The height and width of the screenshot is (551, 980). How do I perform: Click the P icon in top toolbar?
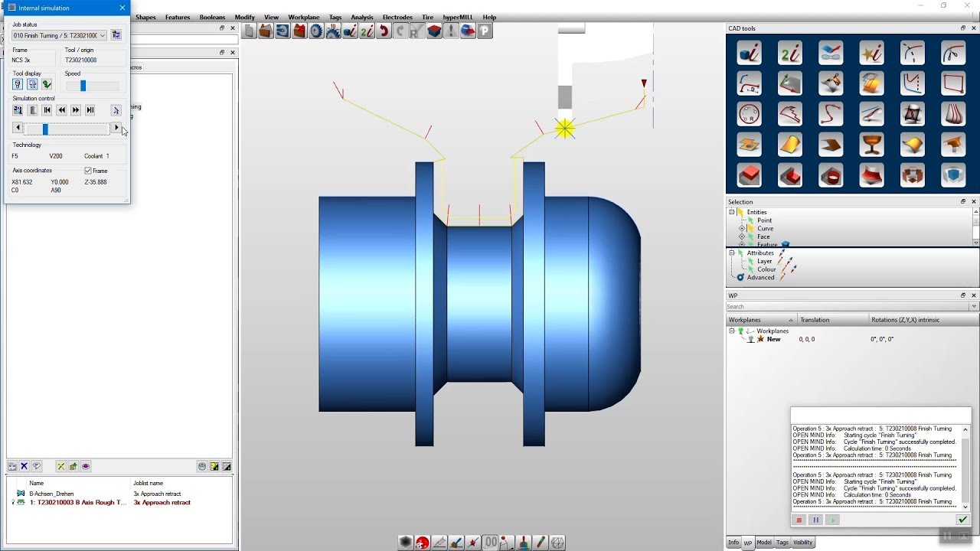(x=485, y=31)
